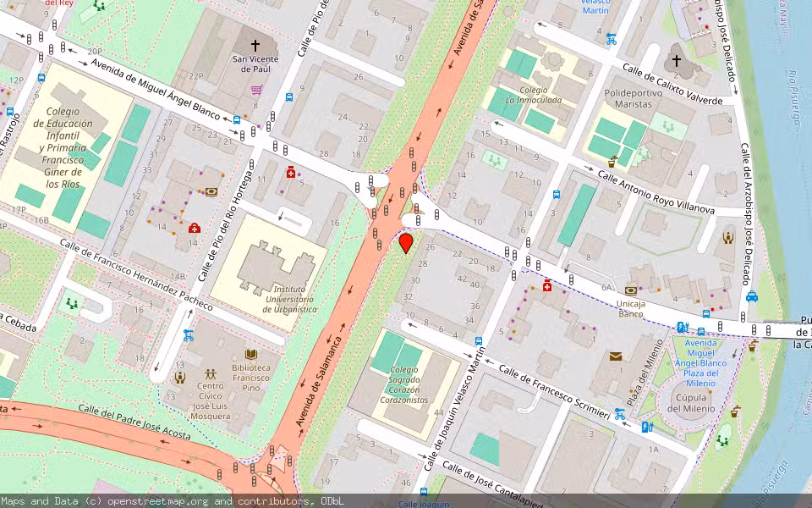Click the Calle de Joaquín Velasco Martín label
Screen dimensions: 812x508
[x=455, y=409]
